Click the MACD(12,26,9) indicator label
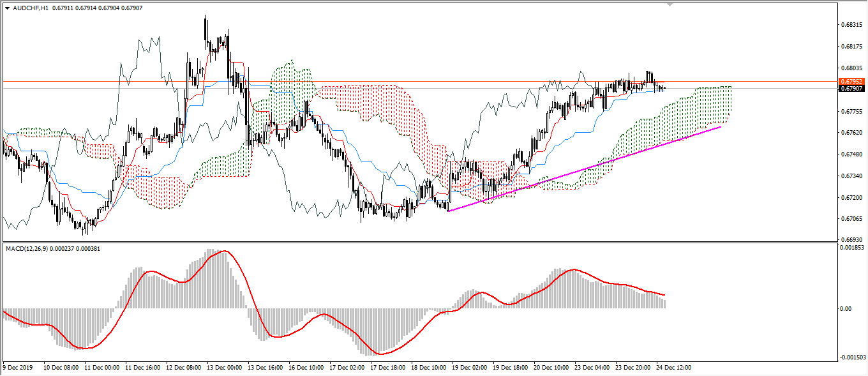868x376 pixels. (28, 248)
